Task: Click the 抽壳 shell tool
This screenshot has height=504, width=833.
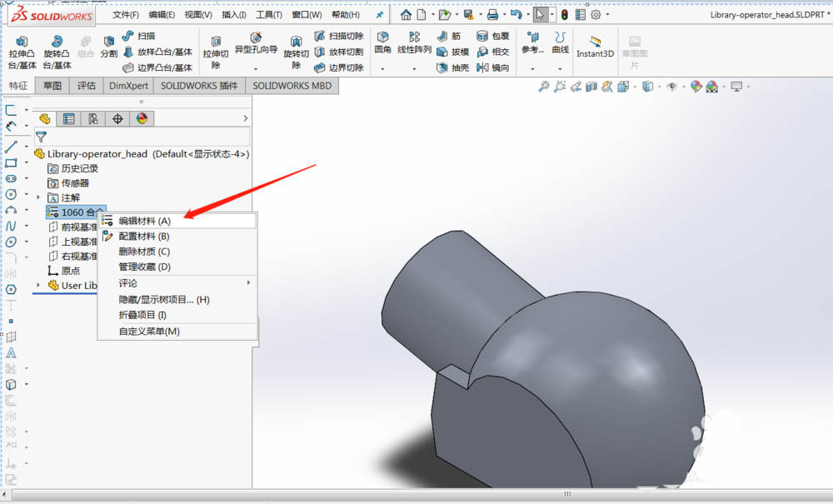Action: pos(452,67)
